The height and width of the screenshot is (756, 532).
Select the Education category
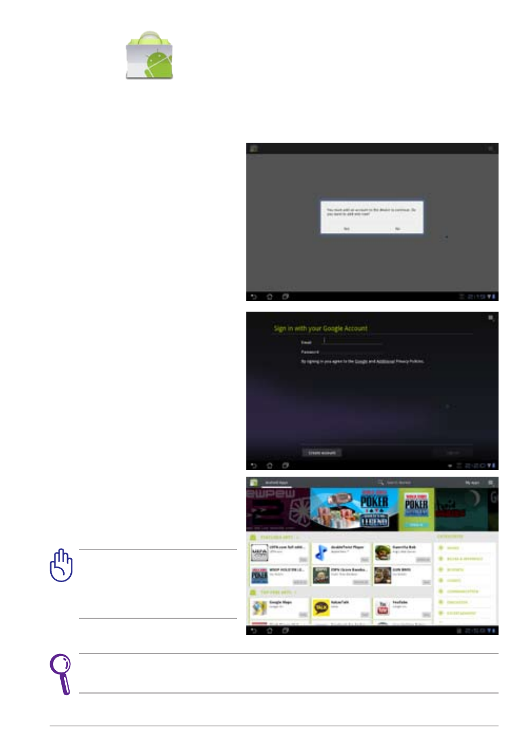coord(457,602)
